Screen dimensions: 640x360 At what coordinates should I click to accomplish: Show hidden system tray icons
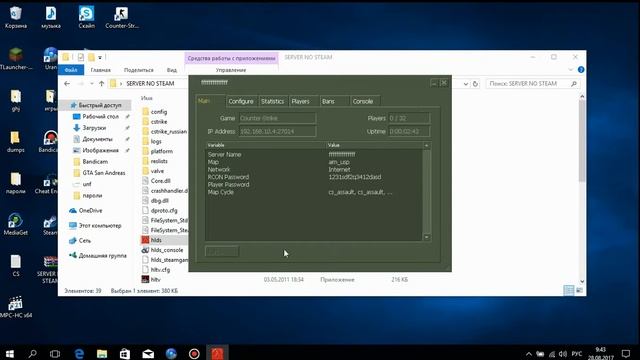[x=529, y=354]
